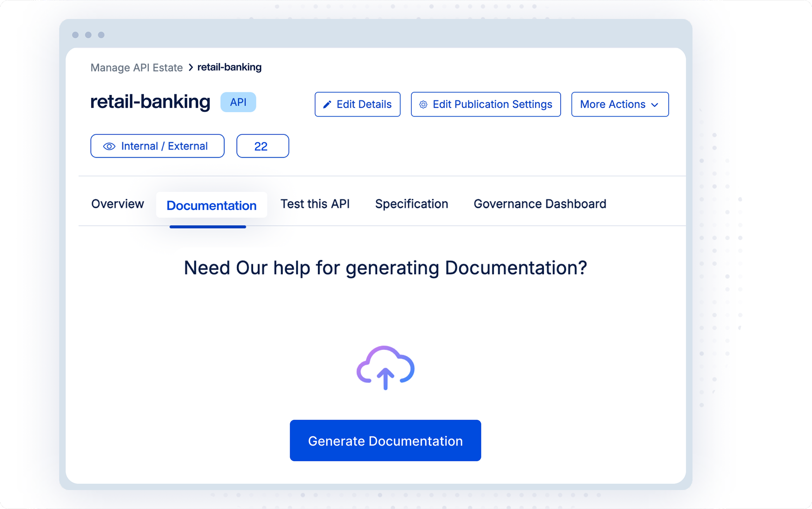Screen dimensions: 812x509
Task: Go back to Manage API Estate breadcrumb
Action: point(136,68)
